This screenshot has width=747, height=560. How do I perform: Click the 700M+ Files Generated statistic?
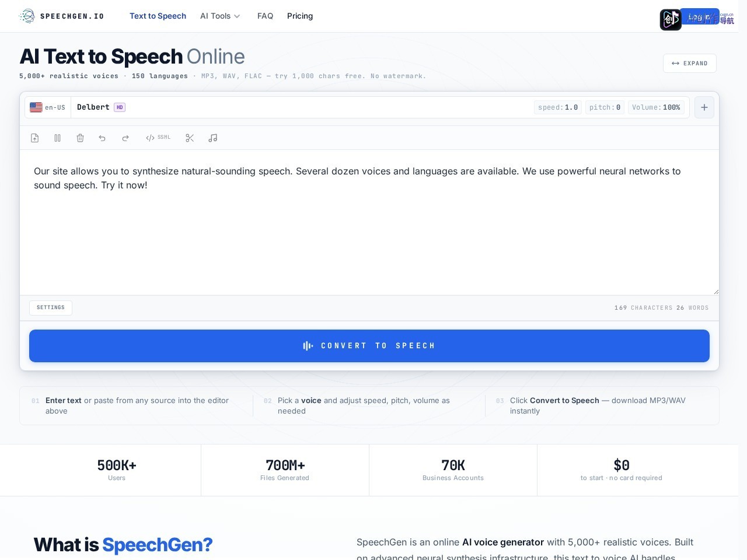tap(285, 470)
